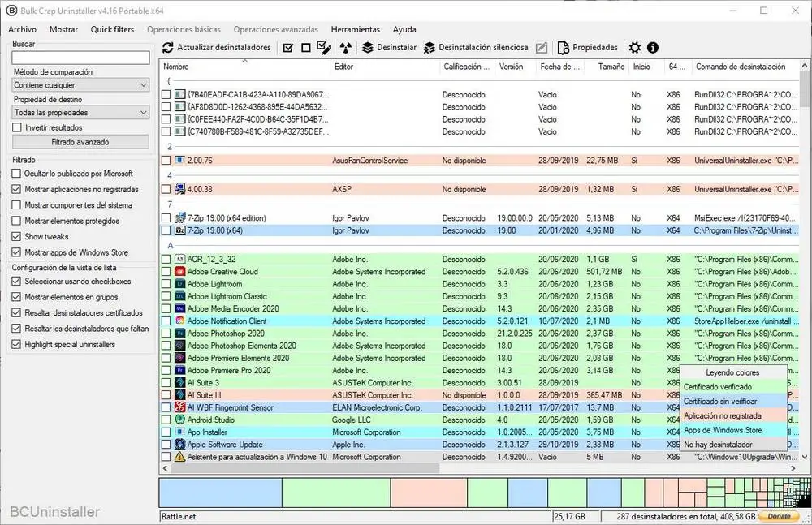Click the Adobe Creative Cloud app icon
The height and width of the screenshot is (525, 812).
179,271
